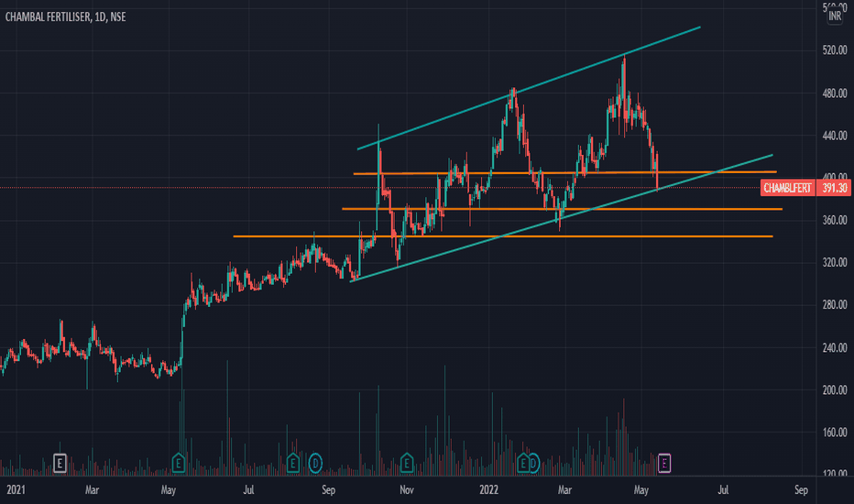Click the Jul label in 2022
The width and height of the screenshot is (854, 504).
723,490
